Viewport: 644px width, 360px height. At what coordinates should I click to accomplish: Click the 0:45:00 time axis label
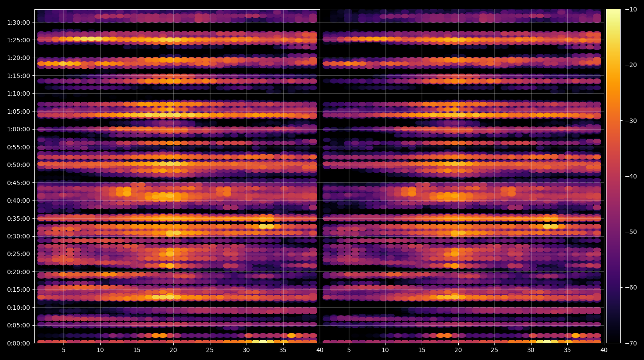point(19,183)
